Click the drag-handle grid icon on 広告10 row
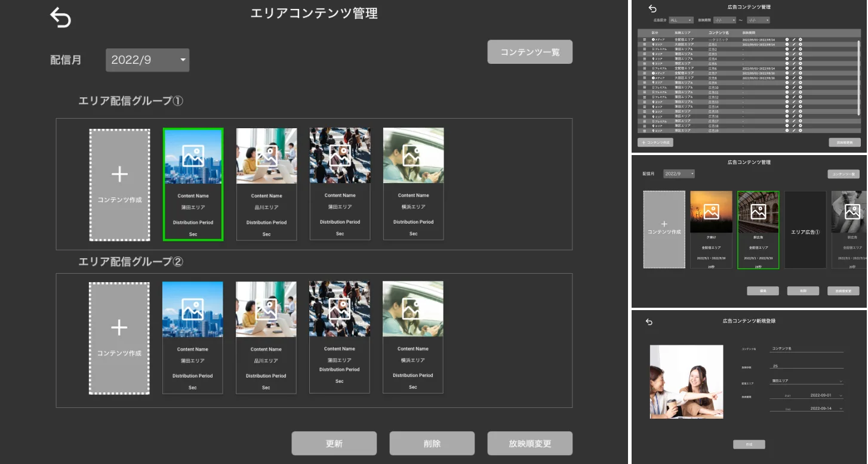Screen dimensions: 868x464 coord(644,87)
